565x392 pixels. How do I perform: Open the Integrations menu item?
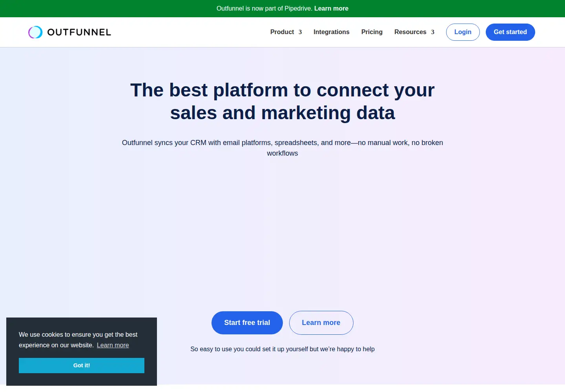[332, 32]
